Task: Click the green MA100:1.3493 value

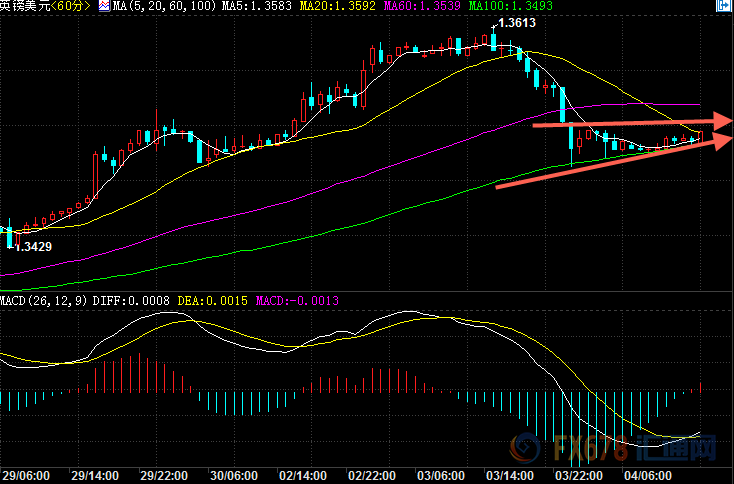Action: [x=511, y=6]
